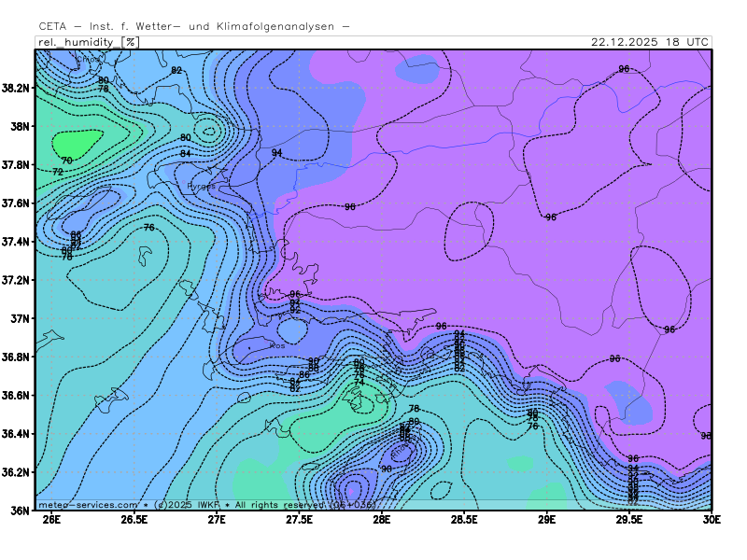Click the 74 contour label
Viewport: 747px width, 560px height.
click(359, 383)
